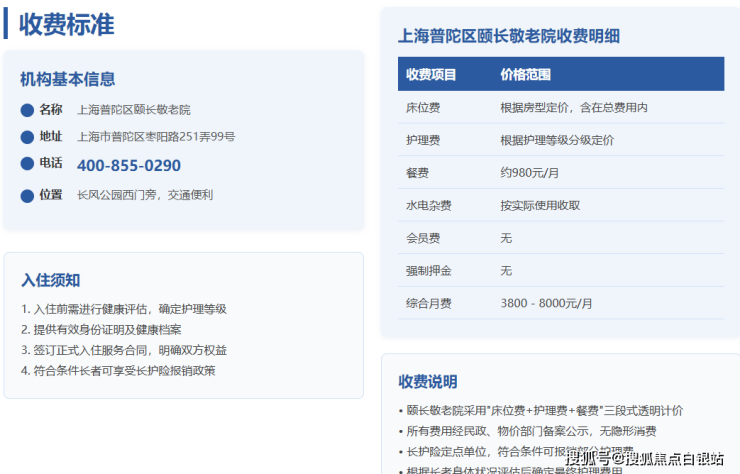Click the bullet dot beside 电话
Screen dimensions: 740x474
pos(27,163)
